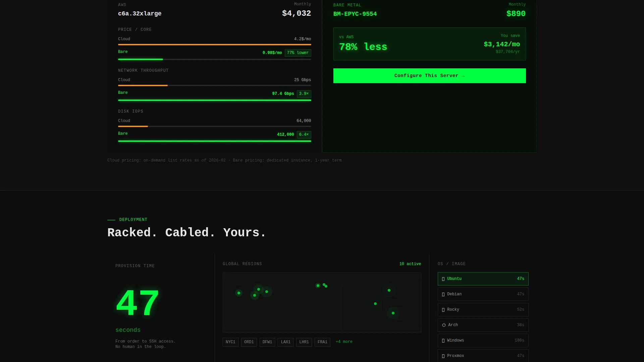Choose the Rocky OS image
The width and height of the screenshot is (644, 362).
(x=483, y=310)
